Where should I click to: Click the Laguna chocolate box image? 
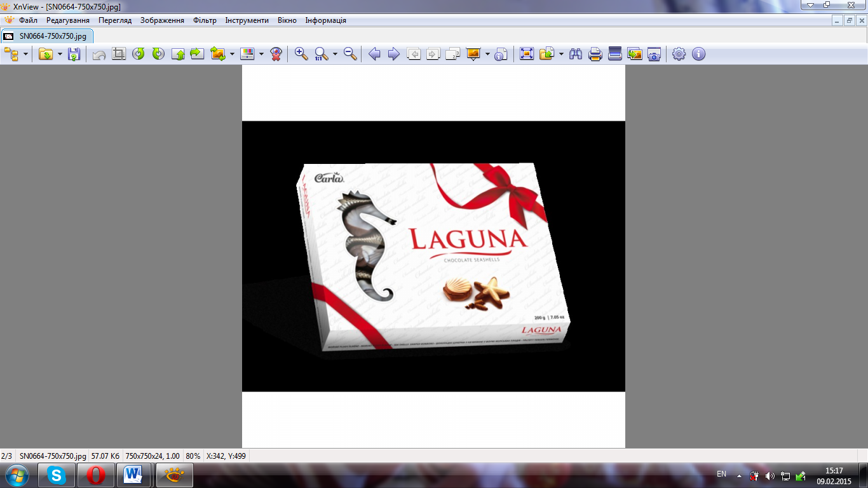433,256
